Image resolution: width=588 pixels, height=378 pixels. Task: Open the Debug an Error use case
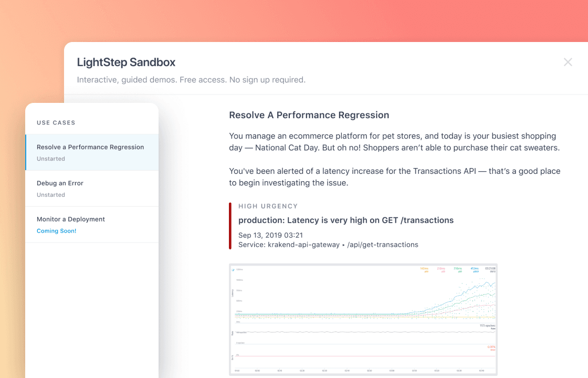[x=92, y=188]
